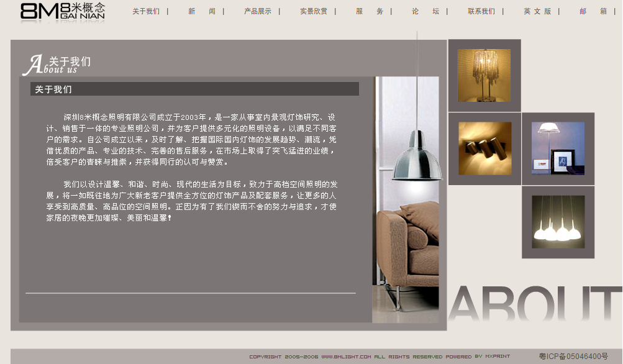View the wall-mounted spotlight thumbnail
The width and height of the screenshot is (623, 364).
click(x=484, y=148)
